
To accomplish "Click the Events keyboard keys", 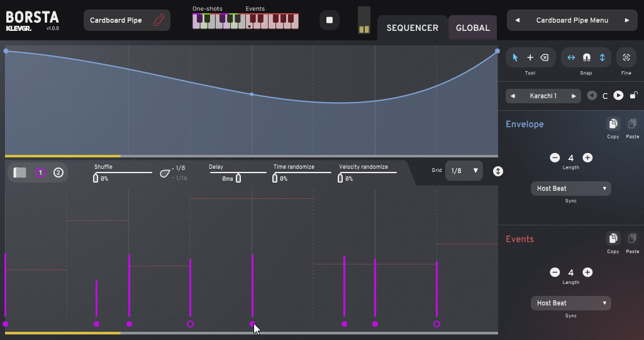I will point(272,21).
